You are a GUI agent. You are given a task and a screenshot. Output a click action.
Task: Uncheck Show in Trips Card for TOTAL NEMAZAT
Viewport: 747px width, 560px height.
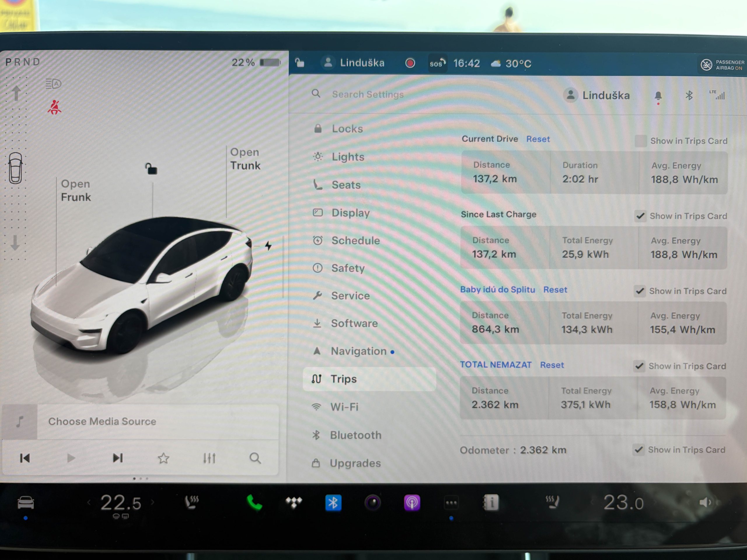pyautogui.click(x=639, y=366)
